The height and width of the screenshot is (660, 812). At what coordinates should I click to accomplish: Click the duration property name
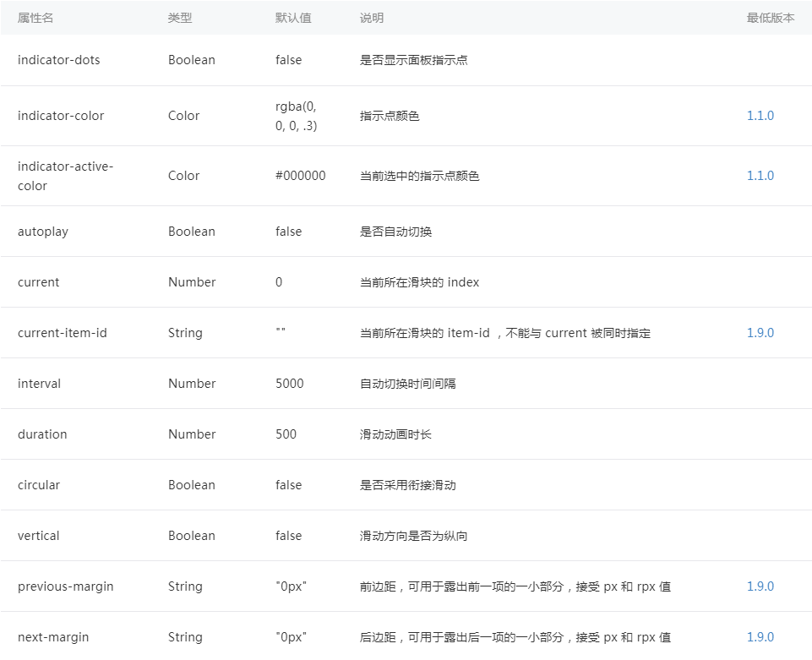coord(42,434)
